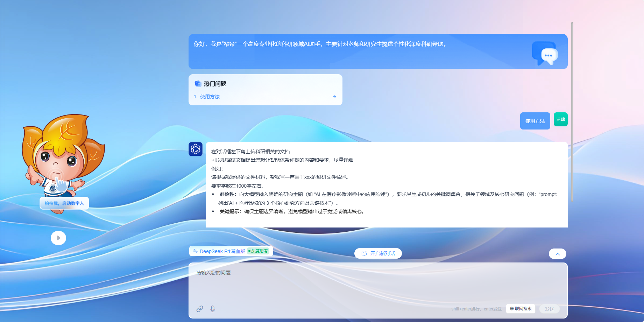The width and height of the screenshot is (644, 322).
Task: Expand the 使用方法 hot question via its arrow
Action: click(334, 97)
